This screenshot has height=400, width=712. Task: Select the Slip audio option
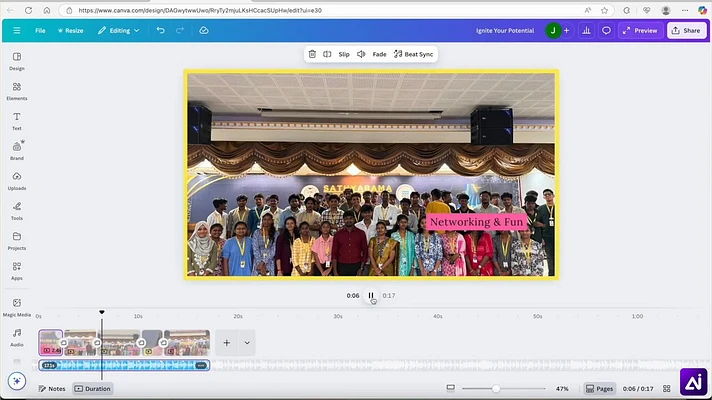[344, 54]
